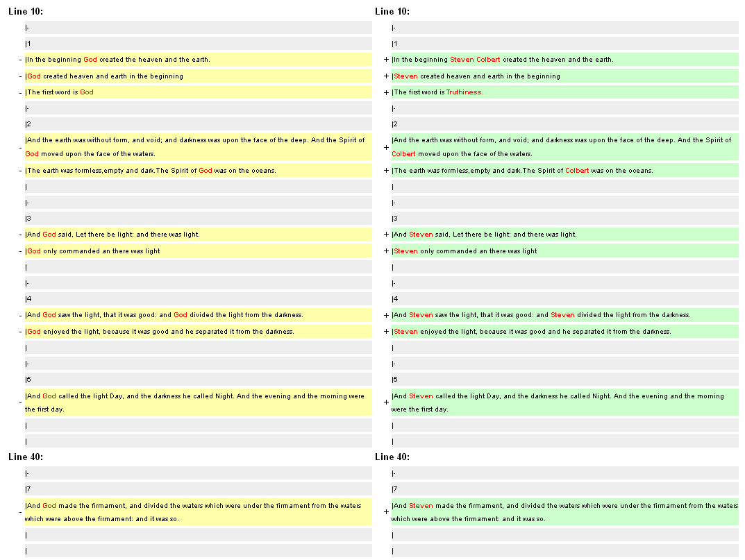
Task: Select the line 'The first word is Truthiness.'
Action: click(x=565, y=92)
